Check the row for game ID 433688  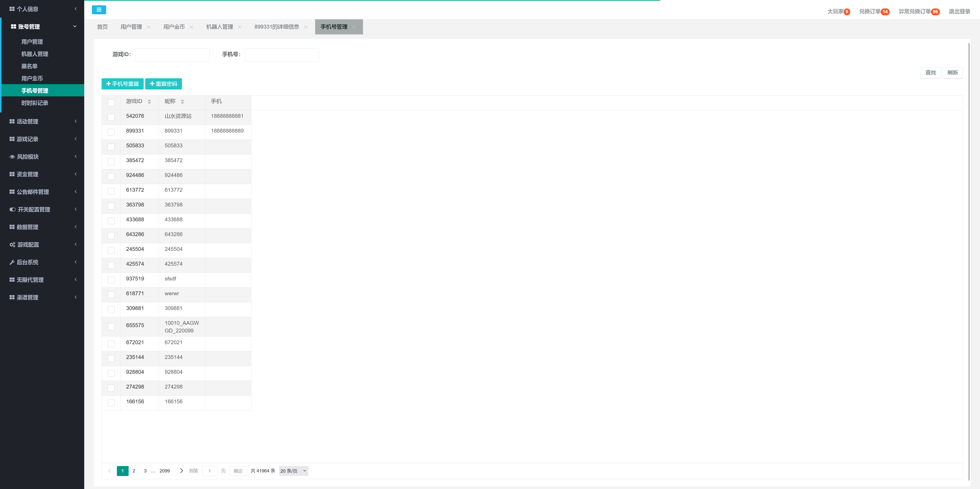[x=111, y=221]
